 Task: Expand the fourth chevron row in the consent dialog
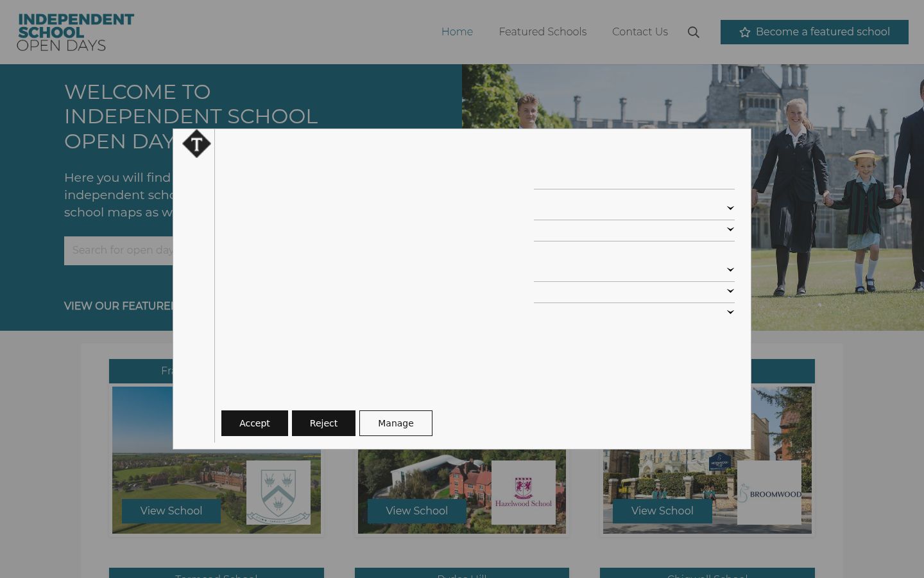730,291
